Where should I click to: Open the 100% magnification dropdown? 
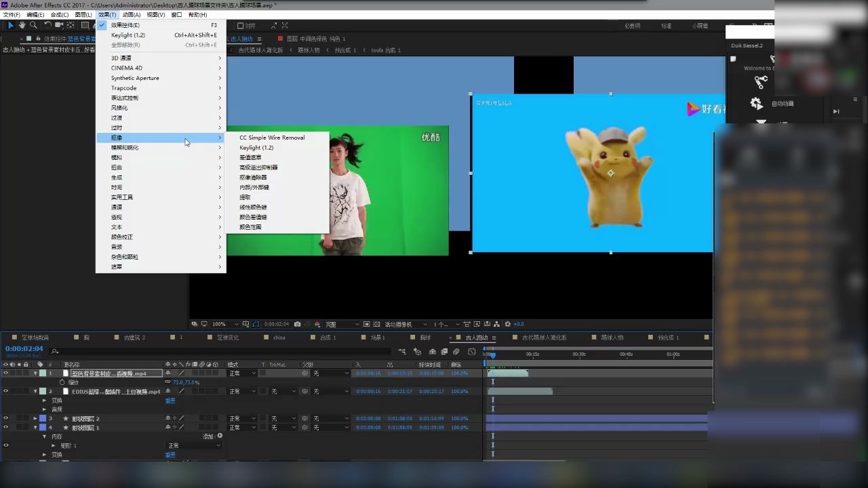pyautogui.click(x=225, y=324)
